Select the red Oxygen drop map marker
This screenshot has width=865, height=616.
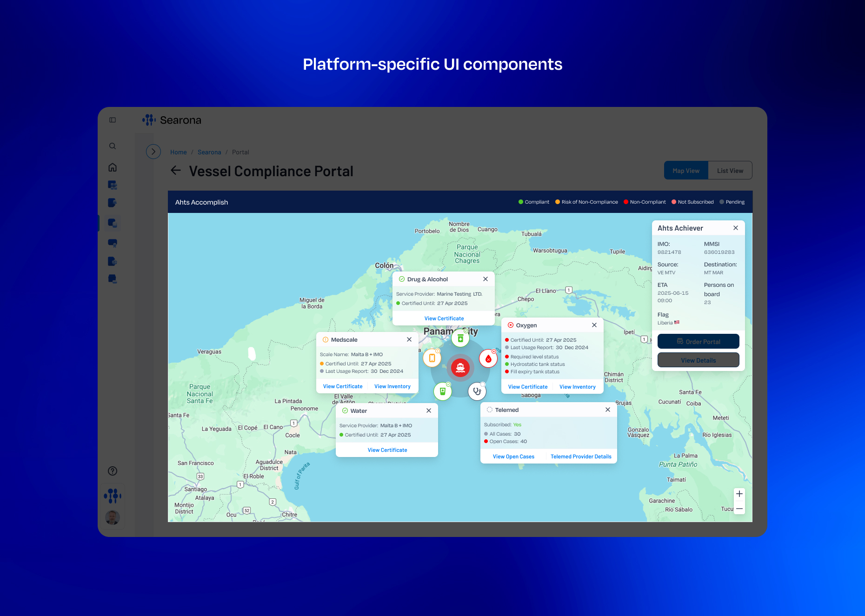[488, 358]
